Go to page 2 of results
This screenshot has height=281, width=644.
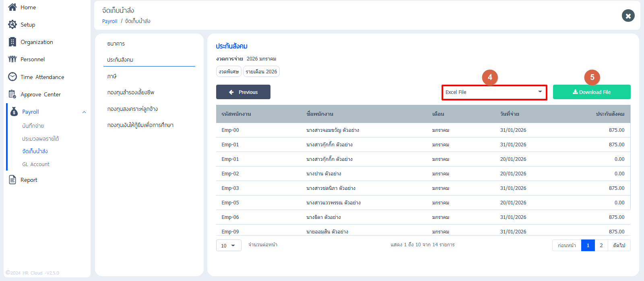click(601, 246)
